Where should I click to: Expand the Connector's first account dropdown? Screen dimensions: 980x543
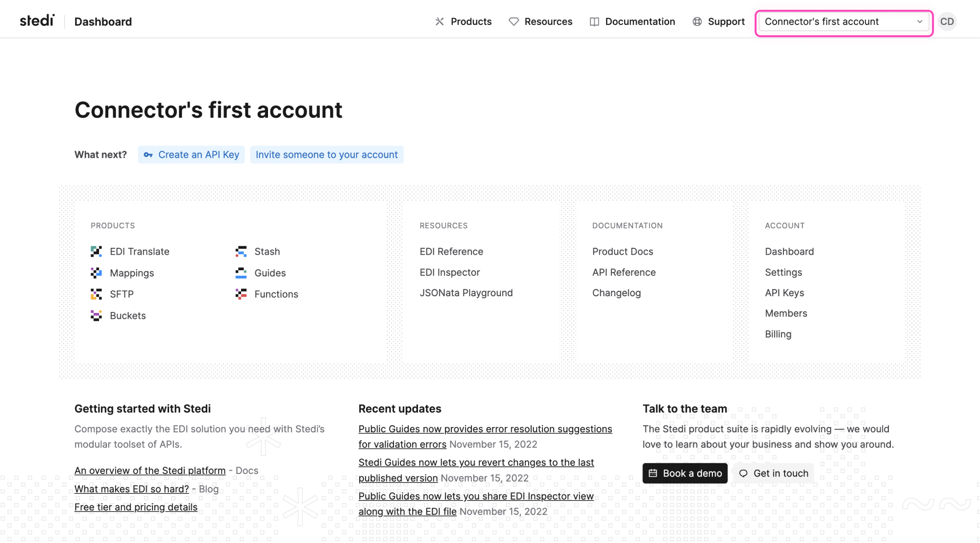pos(843,22)
